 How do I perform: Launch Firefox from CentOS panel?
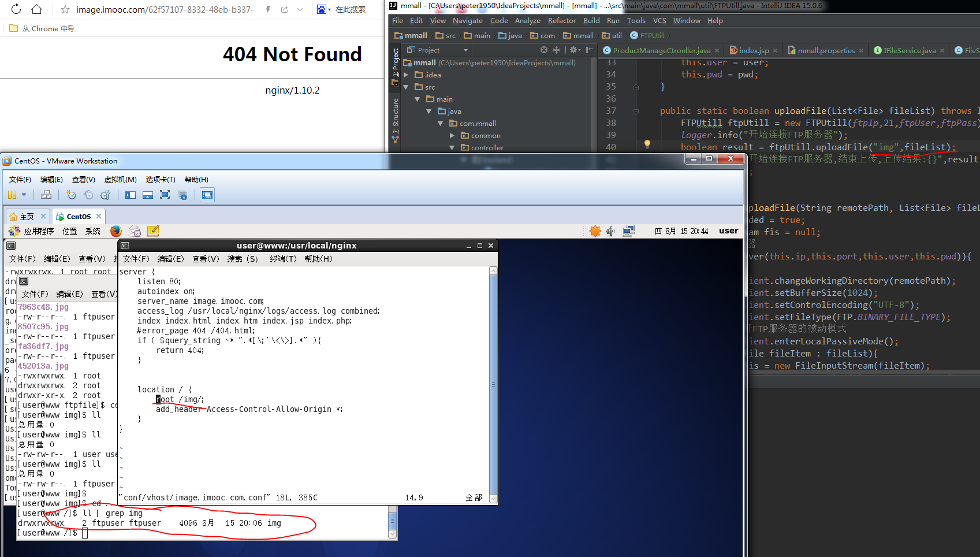(x=116, y=231)
